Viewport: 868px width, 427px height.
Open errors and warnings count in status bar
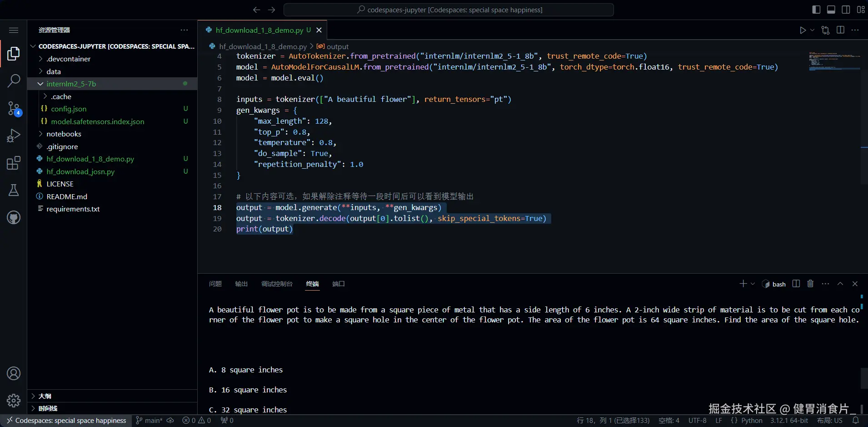point(197,421)
